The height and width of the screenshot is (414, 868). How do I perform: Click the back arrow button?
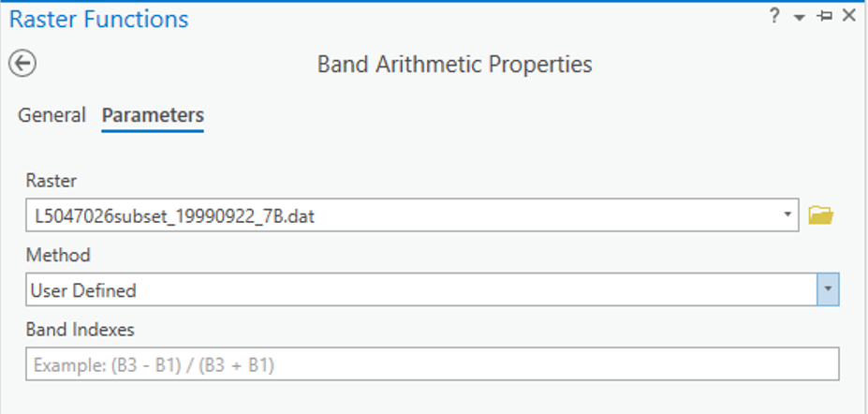tap(22, 64)
